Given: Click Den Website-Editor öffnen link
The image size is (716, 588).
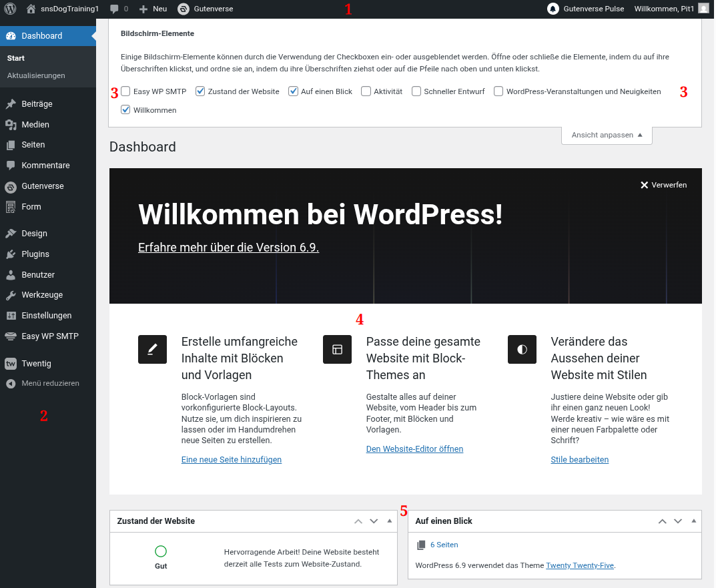Looking at the screenshot, I should coord(414,449).
